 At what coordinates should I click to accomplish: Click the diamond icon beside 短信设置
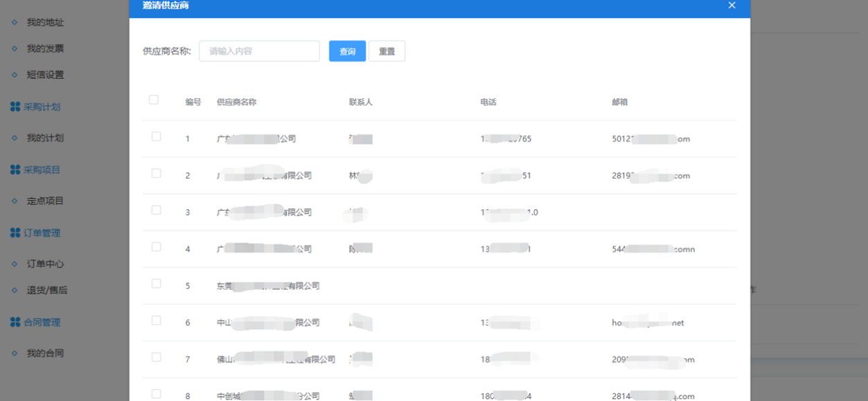[x=15, y=75]
